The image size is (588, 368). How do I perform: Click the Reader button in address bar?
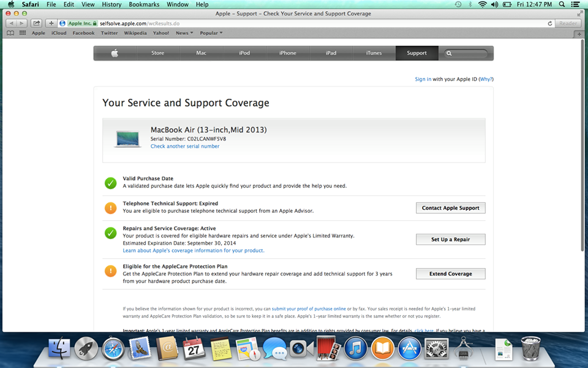[568, 23]
